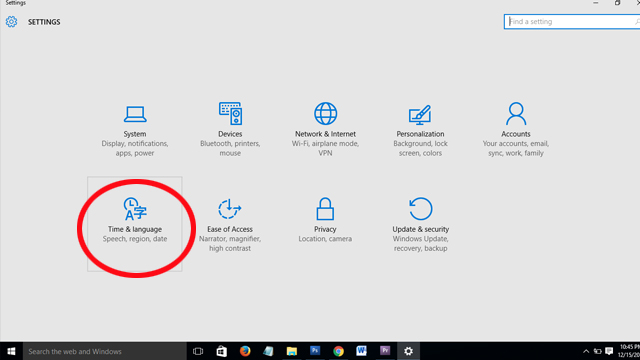Image resolution: width=640 pixels, height=360 pixels.
Task: Click the Search the web and Windows box
Action: click(x=104, y=351)
